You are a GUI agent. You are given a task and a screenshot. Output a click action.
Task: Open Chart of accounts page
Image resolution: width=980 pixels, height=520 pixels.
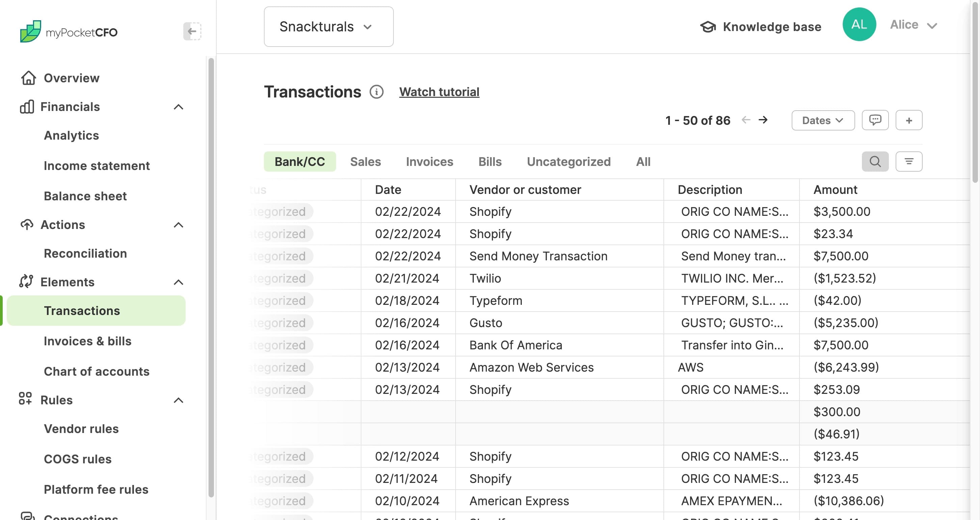click(x=97, y=371)
